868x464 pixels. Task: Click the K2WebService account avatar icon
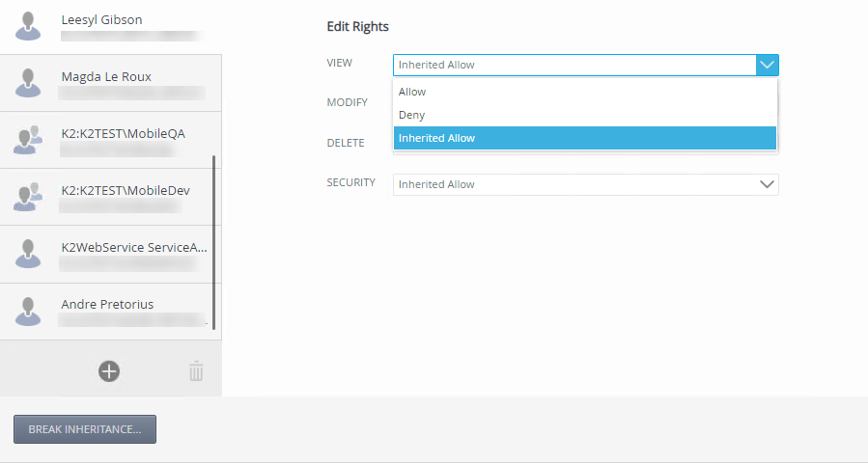(x=29, y=254)
